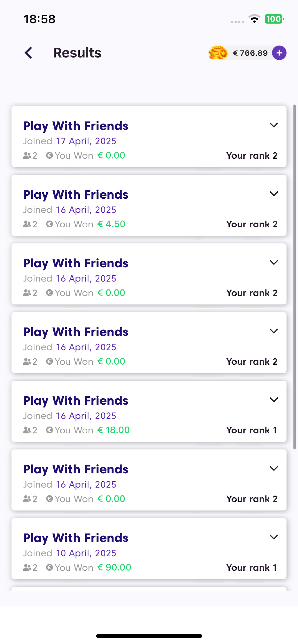Tap the gold coins wallet icon

(x=218, y=53)
